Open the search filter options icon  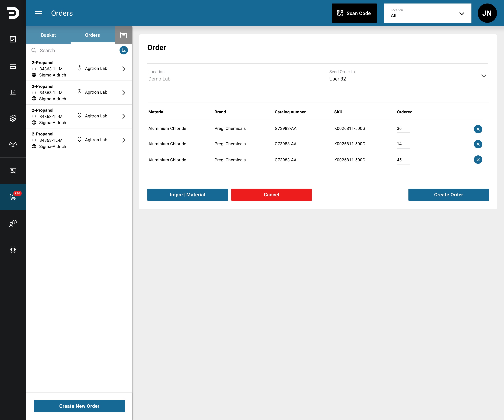pos(124,50)
